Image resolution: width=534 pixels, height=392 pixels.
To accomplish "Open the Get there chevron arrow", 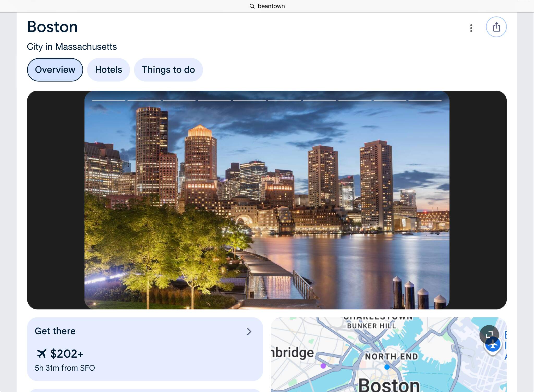I will pyautogui.click(x=249, y=332).
